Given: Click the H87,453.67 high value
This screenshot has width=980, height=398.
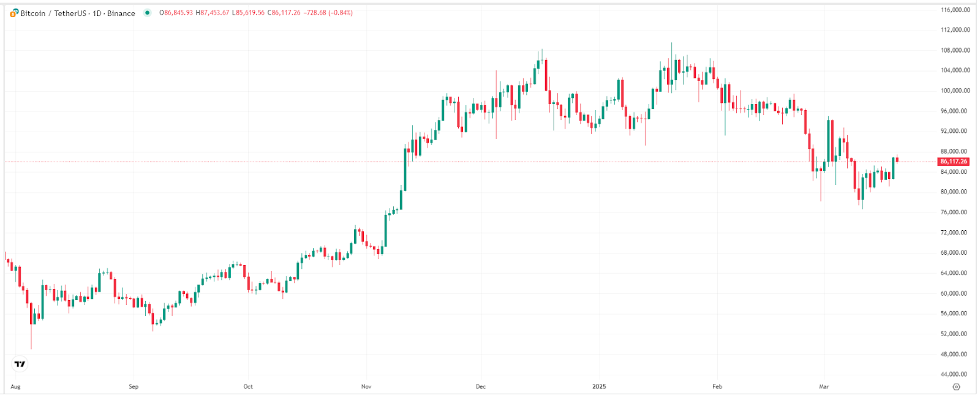Looking at the screenshot, I should [x=211, y=11].
